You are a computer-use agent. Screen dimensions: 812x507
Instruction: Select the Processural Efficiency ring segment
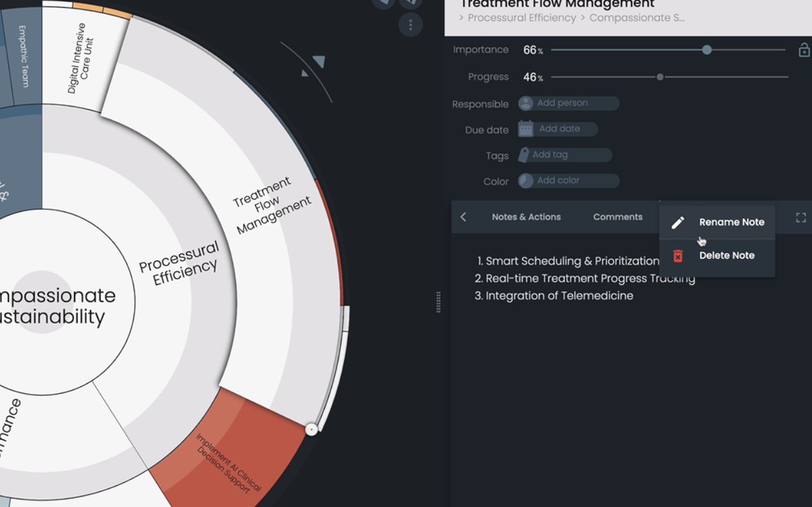point(180,264)
